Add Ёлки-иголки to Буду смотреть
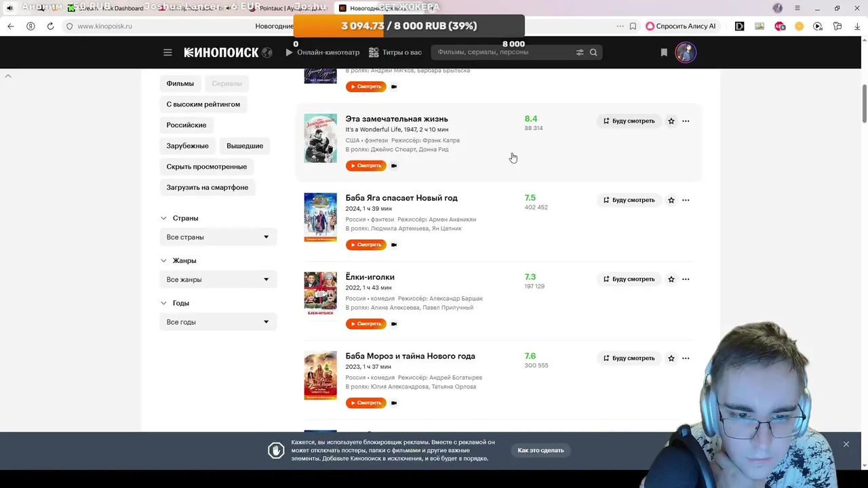The image size is (868, 488). pos(629,279)
